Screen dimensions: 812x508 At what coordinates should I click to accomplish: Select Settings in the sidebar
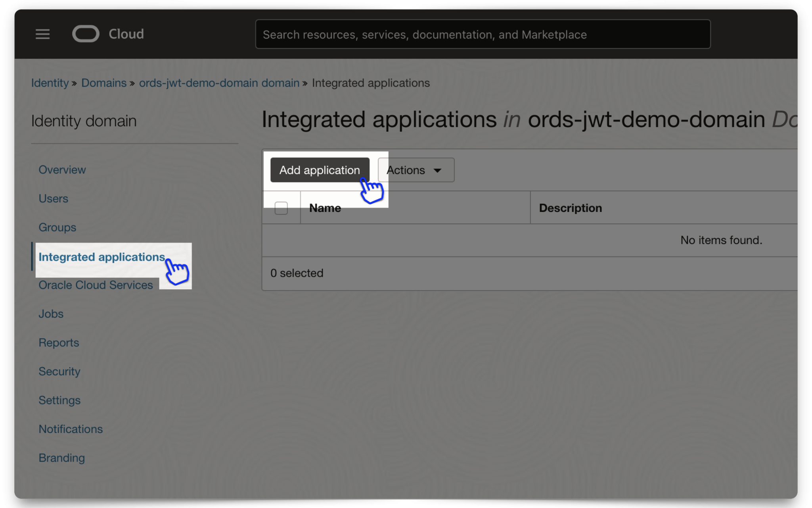(59, 400)
